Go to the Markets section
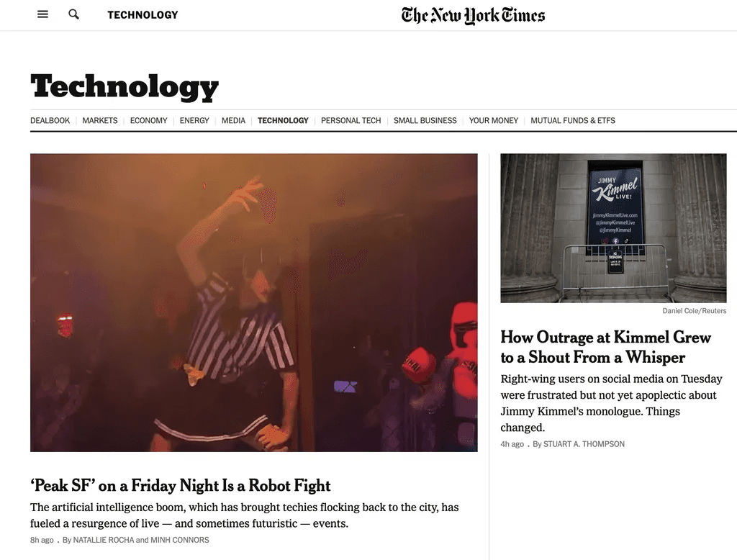737x560 pixels. point(100,120)
